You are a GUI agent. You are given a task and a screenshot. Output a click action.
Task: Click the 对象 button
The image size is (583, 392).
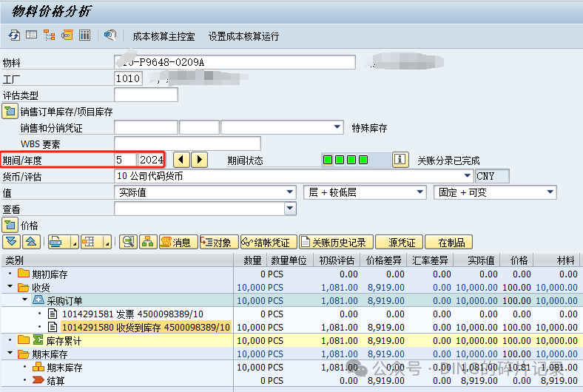point(219,243)
